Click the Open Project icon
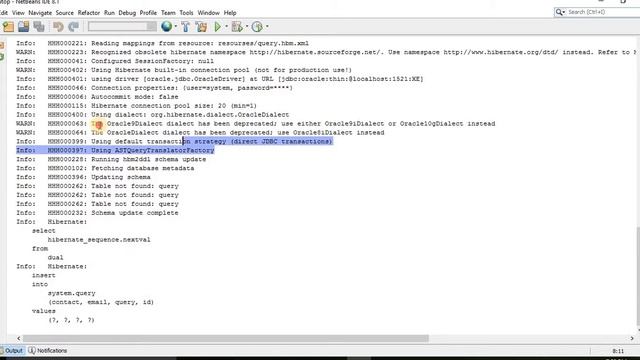 (24, 27)
